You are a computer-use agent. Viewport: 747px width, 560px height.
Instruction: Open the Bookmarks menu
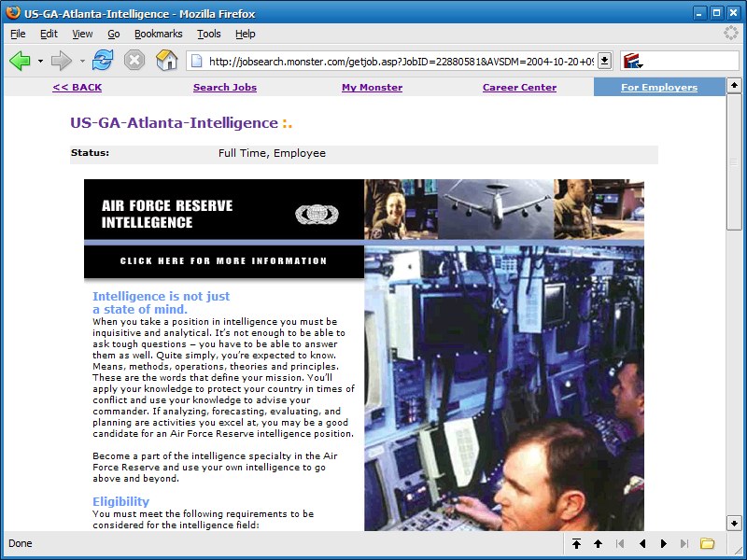pyautogui.click(x=158, y=34)
